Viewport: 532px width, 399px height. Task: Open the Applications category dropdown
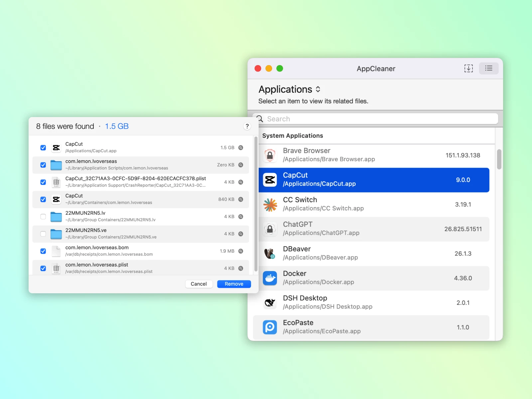click(x=290, y=89)
